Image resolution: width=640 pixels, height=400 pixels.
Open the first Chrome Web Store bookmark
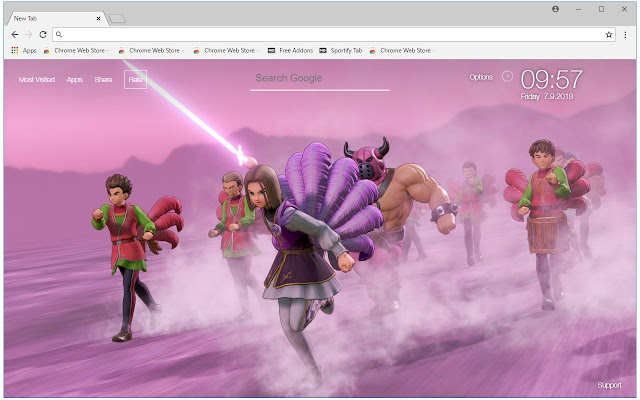point(76,50)
